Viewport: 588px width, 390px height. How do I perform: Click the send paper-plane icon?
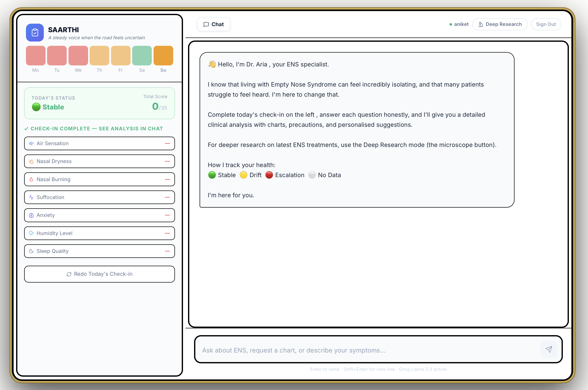[548, 349]
